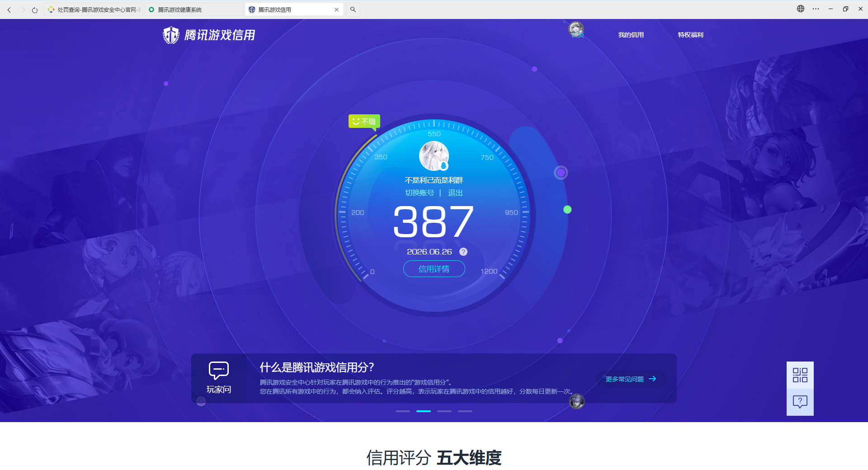Switch to the 腾讯游戏健康系统 tab
Screen dimensions: 868x470
pos(194,9)
